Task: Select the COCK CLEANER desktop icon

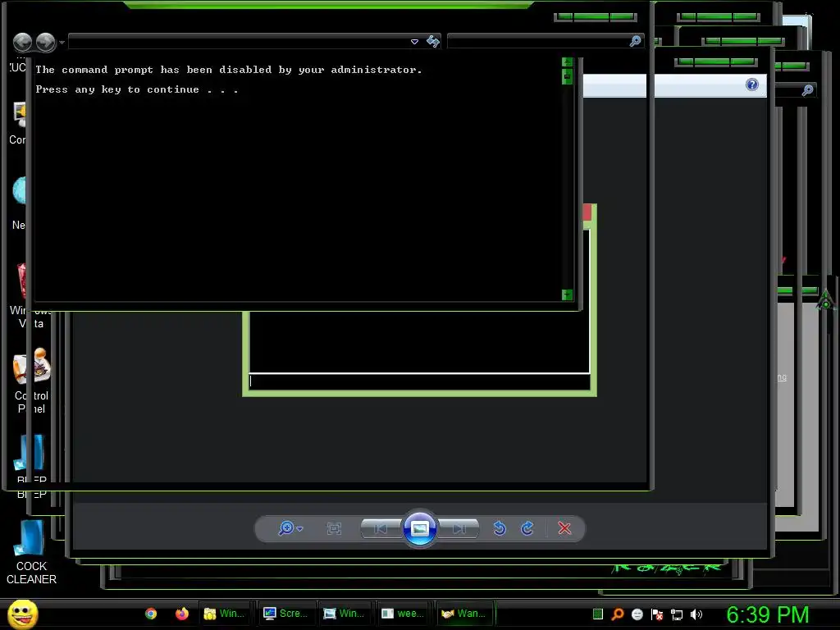Action: [31, 552]
